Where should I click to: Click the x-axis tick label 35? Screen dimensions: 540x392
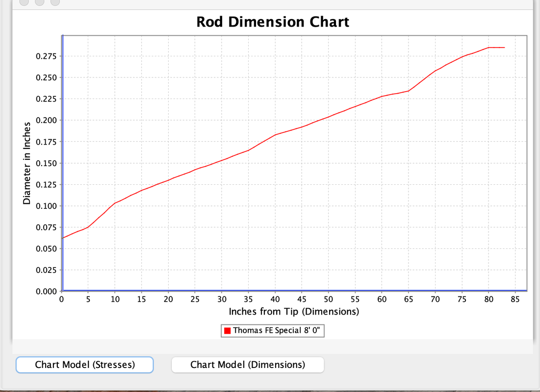248,299
